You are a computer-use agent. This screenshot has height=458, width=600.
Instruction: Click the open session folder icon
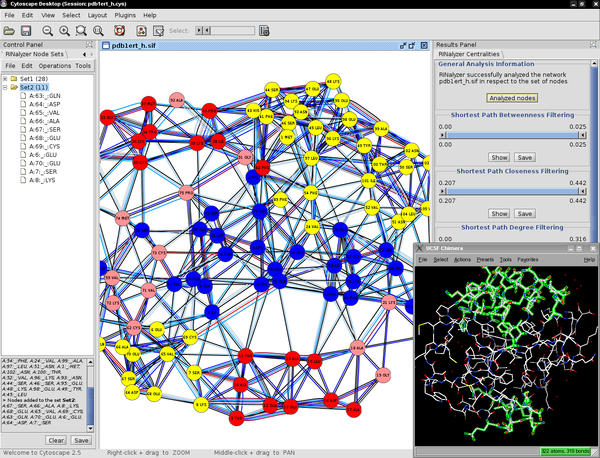9,31
